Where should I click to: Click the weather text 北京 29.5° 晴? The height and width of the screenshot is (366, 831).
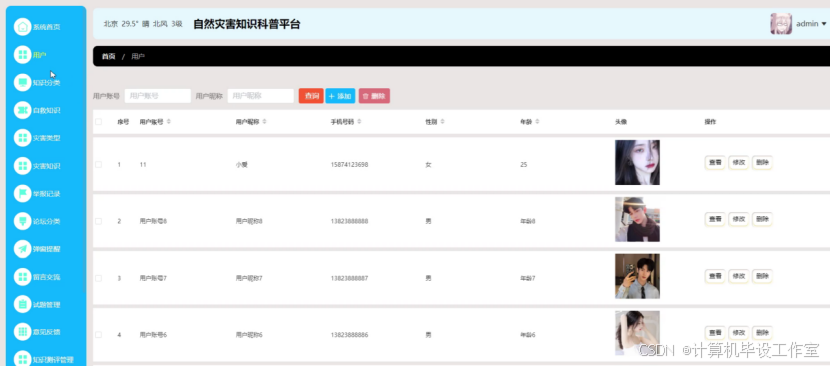(127, 24)
